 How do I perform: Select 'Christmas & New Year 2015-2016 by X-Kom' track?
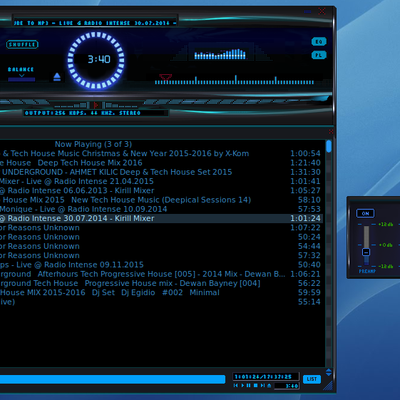[x=161, y=154]
